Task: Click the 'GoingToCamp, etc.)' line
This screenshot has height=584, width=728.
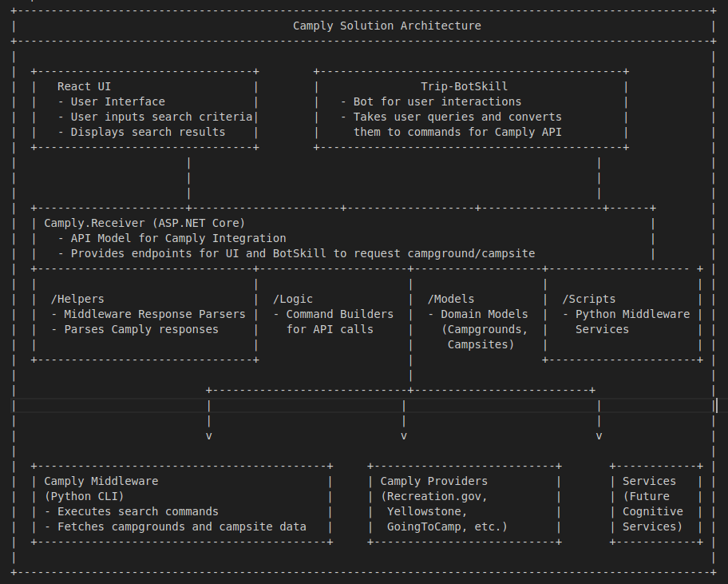Action: click(x=448, y=526)
